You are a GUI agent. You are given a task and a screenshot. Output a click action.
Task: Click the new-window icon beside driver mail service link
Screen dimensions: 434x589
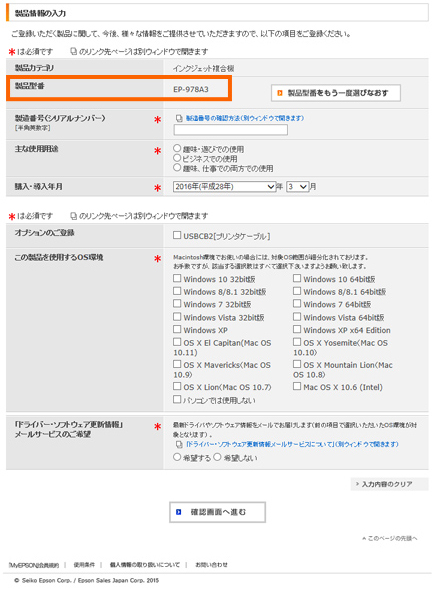[x=179, y=445]
